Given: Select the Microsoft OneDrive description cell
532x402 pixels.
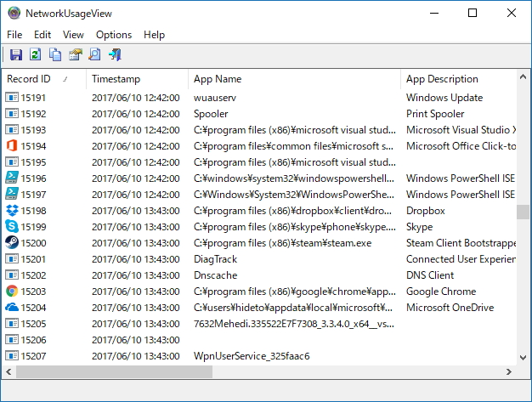Looking at the screenshot, I should (x=450, y=308).
